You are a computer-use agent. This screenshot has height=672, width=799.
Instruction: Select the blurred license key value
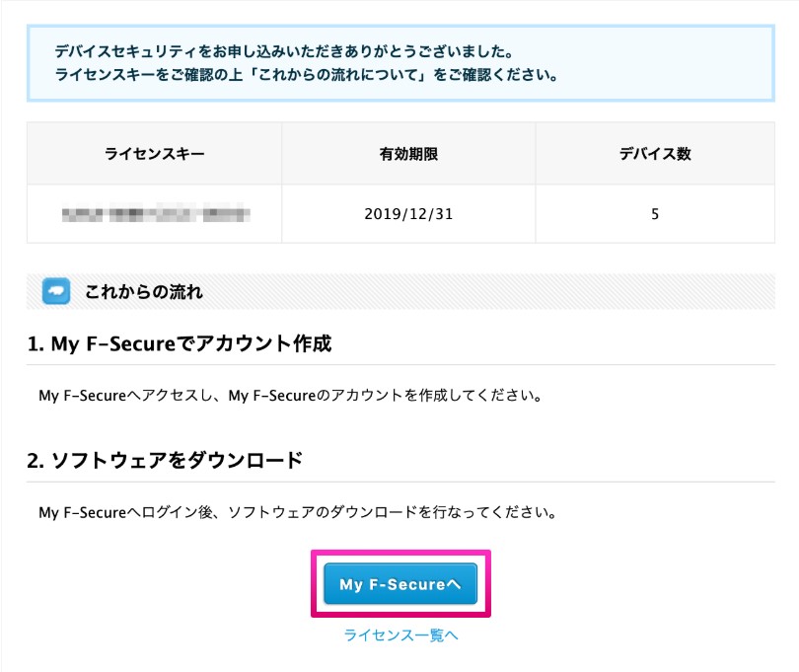156,213
